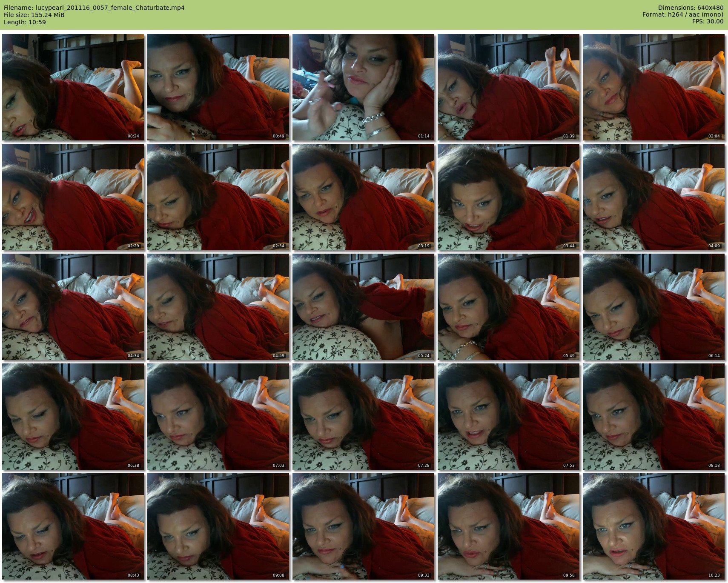
Task: Click the frame labeled 02:54
Action: point(218,197)
